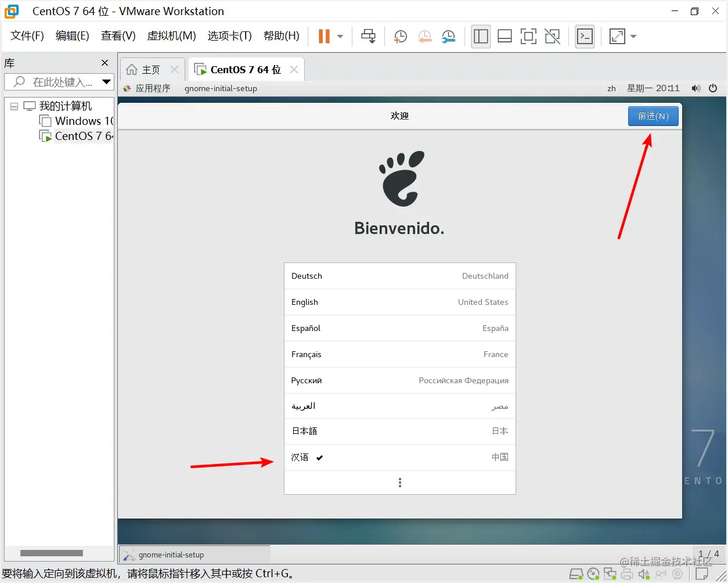Show more languages with three-dot button
The width and height of the screenshot is (728, 583).
pyautogui.click(x=400, y=483)
